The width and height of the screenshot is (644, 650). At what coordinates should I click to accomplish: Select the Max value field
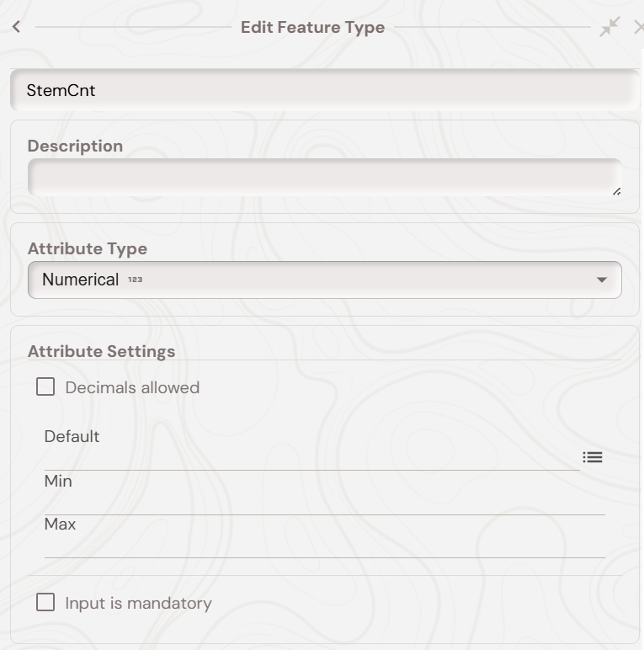pos(324,546)
